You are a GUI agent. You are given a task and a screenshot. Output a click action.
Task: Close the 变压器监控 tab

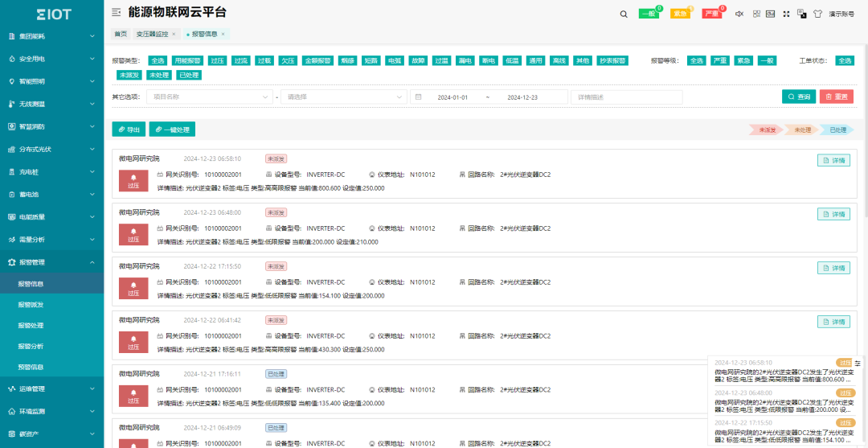[x=174, y=34]
